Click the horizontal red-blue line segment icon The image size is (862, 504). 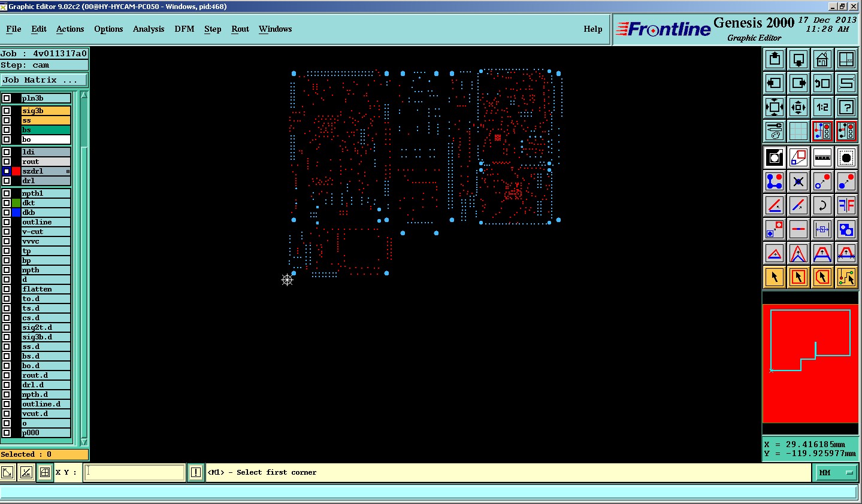pos(799,229)
